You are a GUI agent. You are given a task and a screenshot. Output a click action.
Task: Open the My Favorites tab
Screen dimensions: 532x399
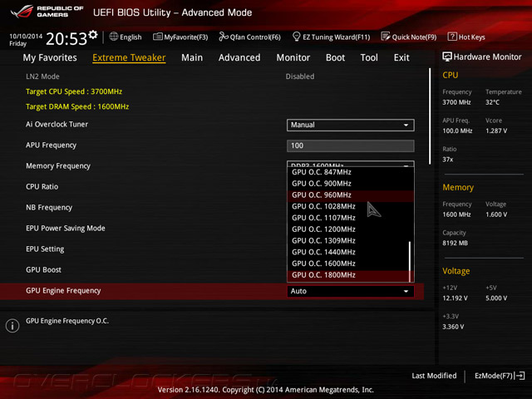(x=50, y=57)
